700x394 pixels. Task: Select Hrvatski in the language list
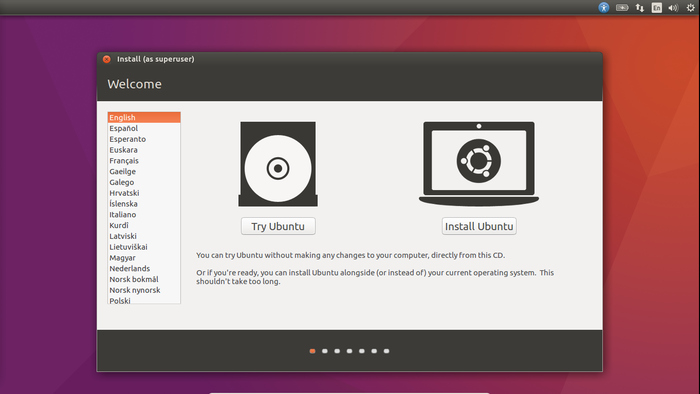point(144,193)
